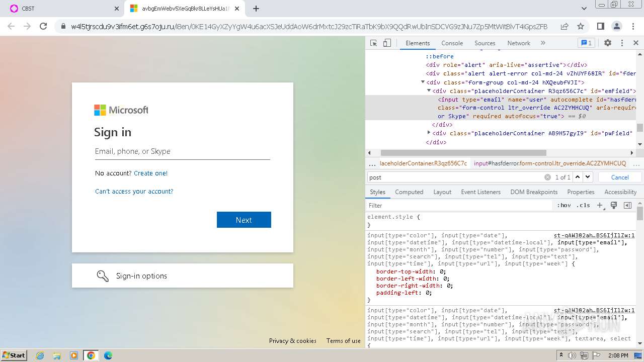Open the rendering emulation paintbrush icon
The height and width of the screenshot is (362, 644).
(614, 205)
